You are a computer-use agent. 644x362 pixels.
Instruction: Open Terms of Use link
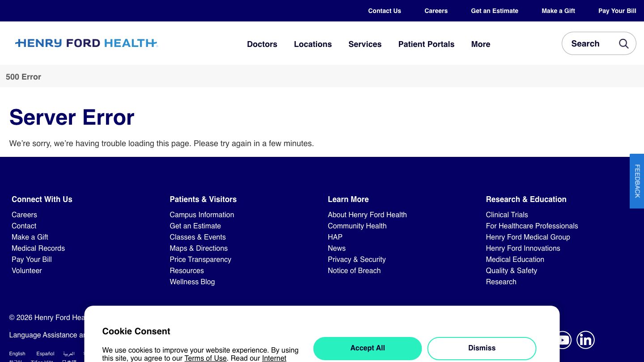205,358
